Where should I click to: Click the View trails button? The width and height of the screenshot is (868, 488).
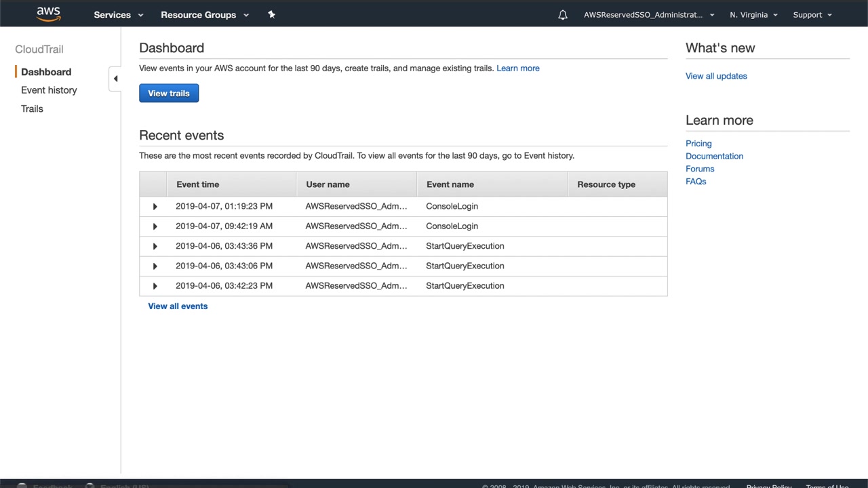169,94
